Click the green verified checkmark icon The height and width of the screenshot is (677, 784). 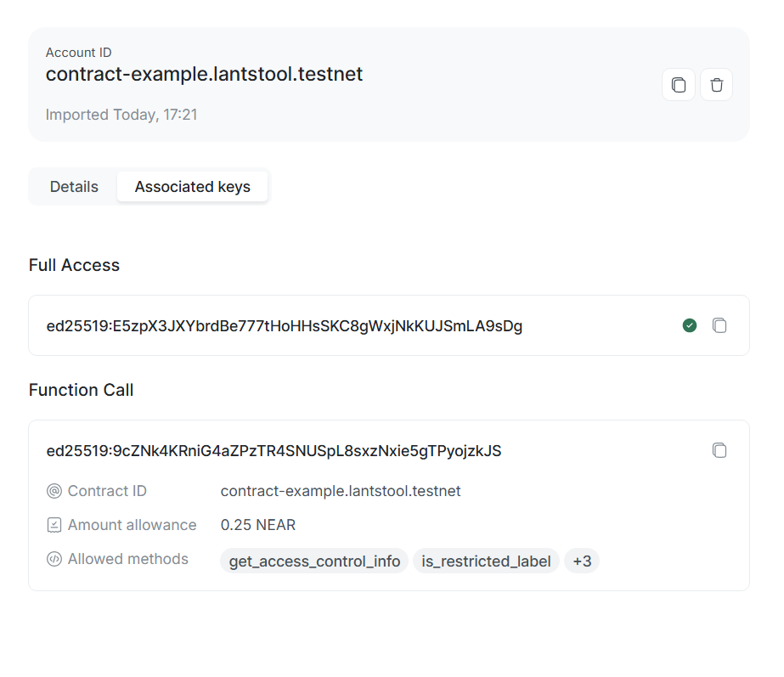pos(690,325)
